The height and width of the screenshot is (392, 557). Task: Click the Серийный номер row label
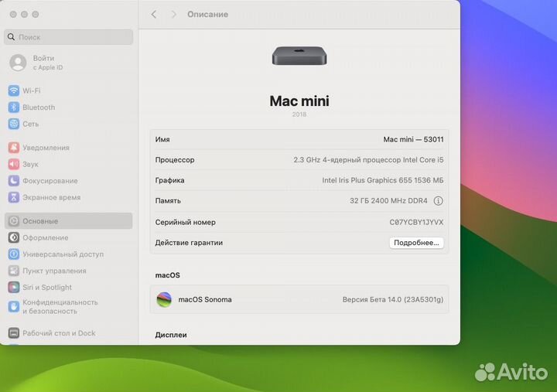186,222
